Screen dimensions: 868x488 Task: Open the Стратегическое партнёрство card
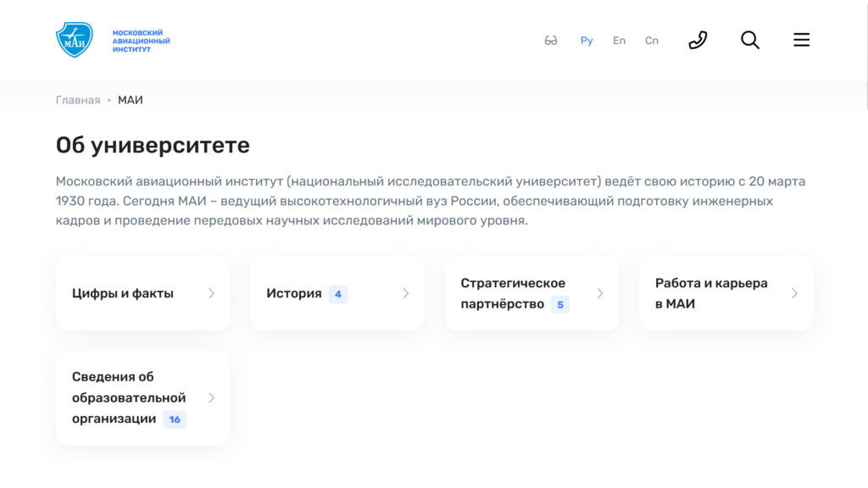(531, 293)
